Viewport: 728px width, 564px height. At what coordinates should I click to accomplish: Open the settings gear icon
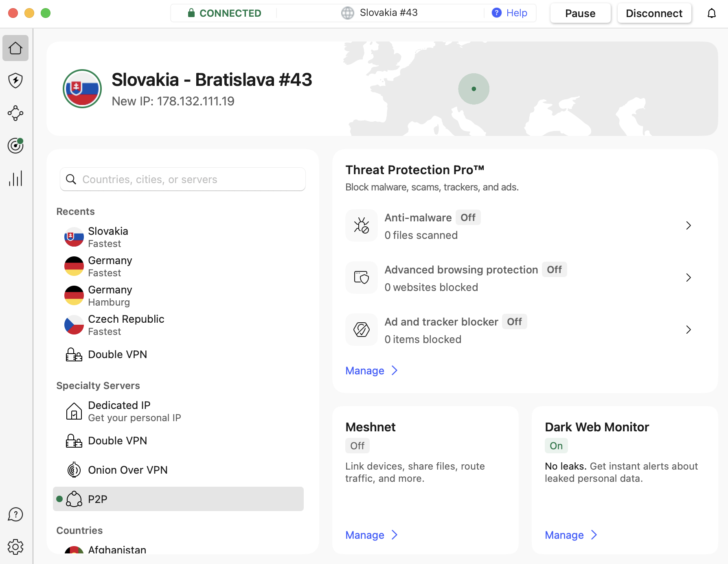[x=15, y=547]
